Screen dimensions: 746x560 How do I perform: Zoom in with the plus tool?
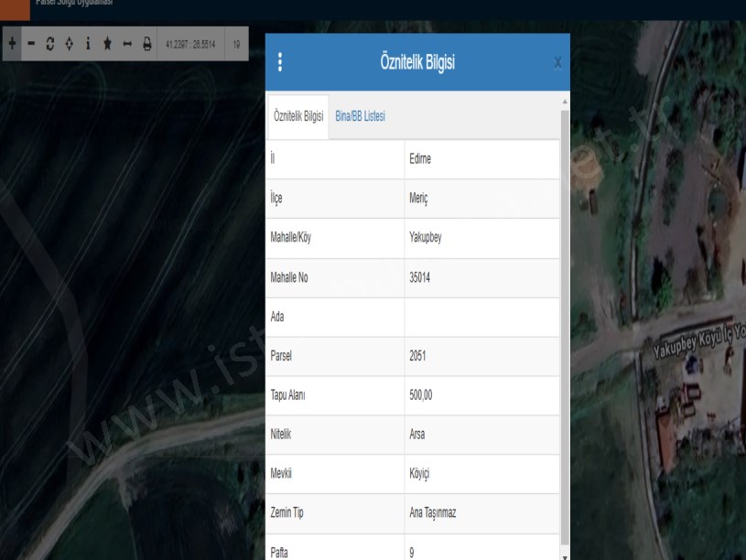12,44
